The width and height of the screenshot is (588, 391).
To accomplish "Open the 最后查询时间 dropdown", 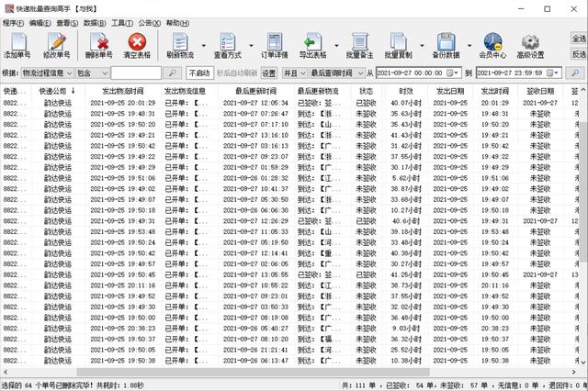I will pos(337,73).
